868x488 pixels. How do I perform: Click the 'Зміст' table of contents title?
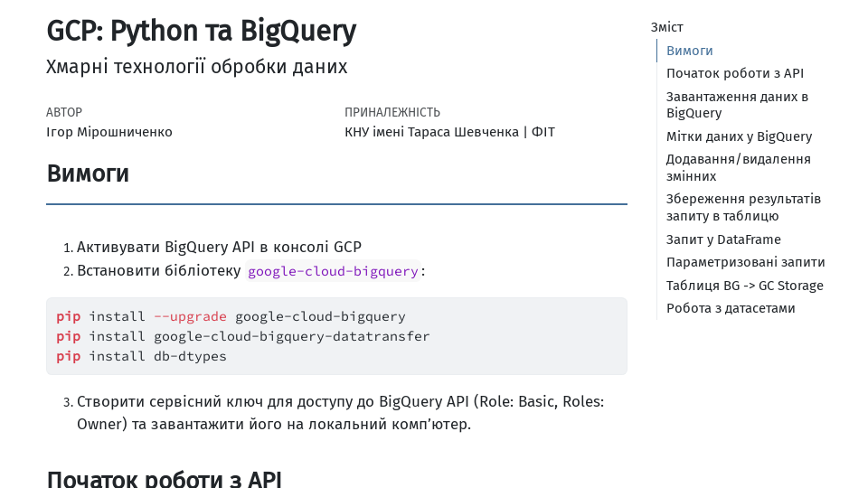point(666,27)
